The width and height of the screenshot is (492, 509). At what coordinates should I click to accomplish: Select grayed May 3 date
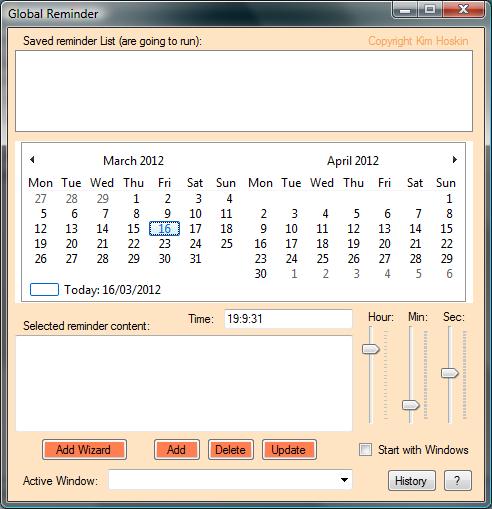tap(356, 274)
